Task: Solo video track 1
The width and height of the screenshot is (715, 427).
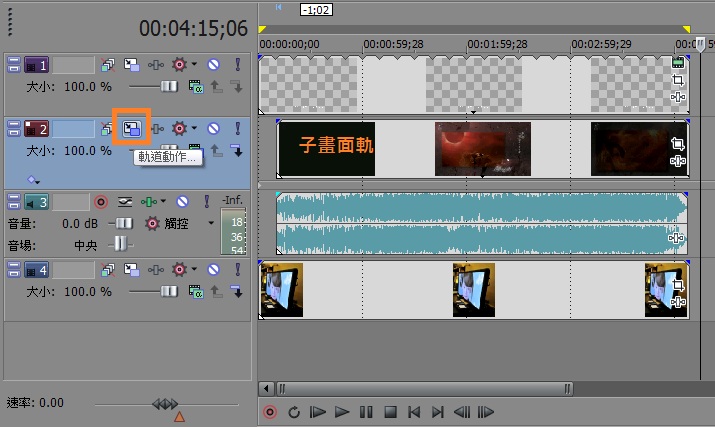Action: 238,64
